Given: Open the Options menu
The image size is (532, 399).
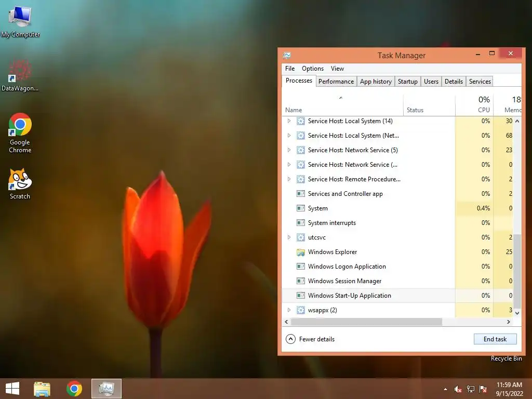Looking at the screenshot, I should click(313, 69).
